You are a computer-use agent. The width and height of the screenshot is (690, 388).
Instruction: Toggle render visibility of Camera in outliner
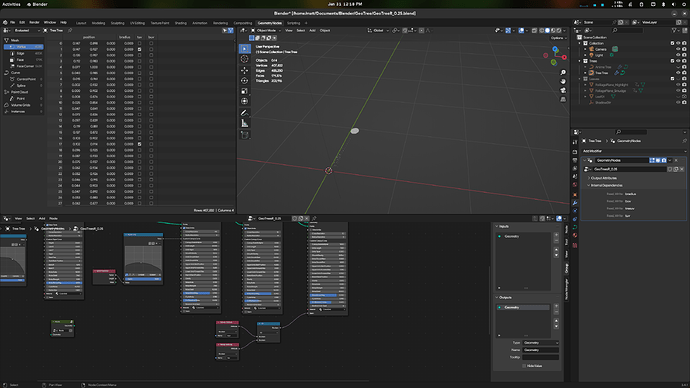pyautogui.click(x=684, y=49)
